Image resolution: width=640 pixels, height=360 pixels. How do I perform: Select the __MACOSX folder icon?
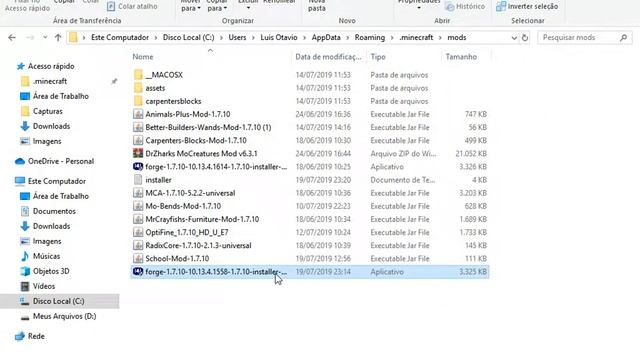[138, 75]
